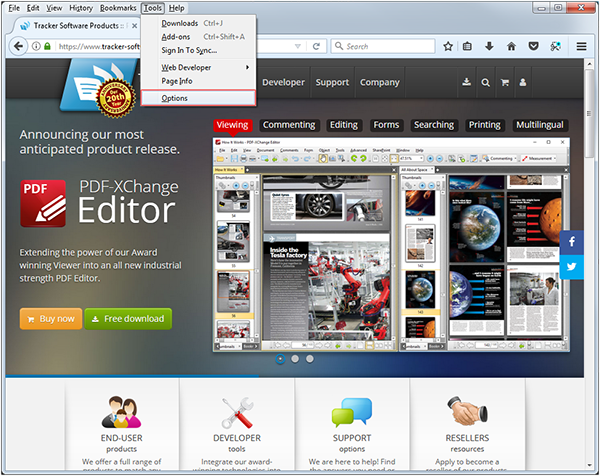Select the Viewing feature tab
This screenshot has width=600, height=476.
tap(232, 125)
